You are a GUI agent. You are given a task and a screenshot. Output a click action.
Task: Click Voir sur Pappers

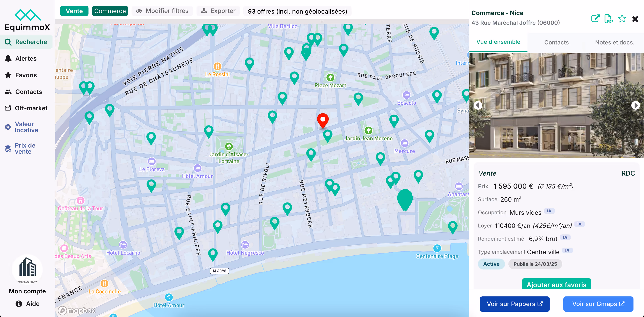[x=515, y=304]
